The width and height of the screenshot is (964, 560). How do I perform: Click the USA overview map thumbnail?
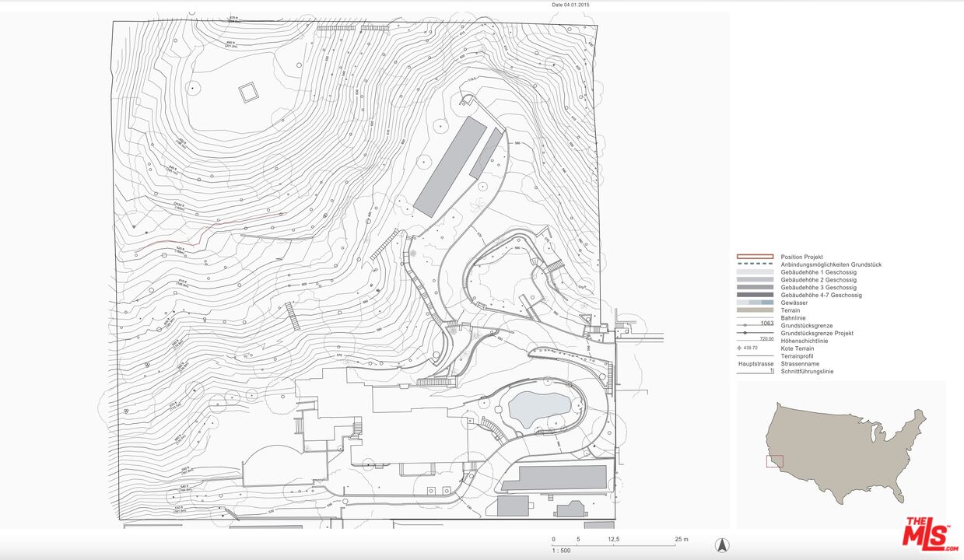click(841, 454)
